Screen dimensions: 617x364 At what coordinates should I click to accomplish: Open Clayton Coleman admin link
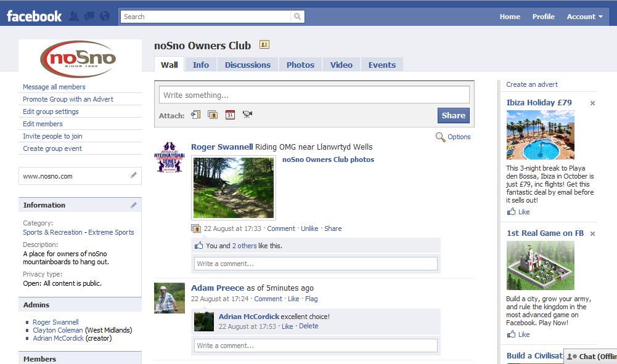pos(58,330)
